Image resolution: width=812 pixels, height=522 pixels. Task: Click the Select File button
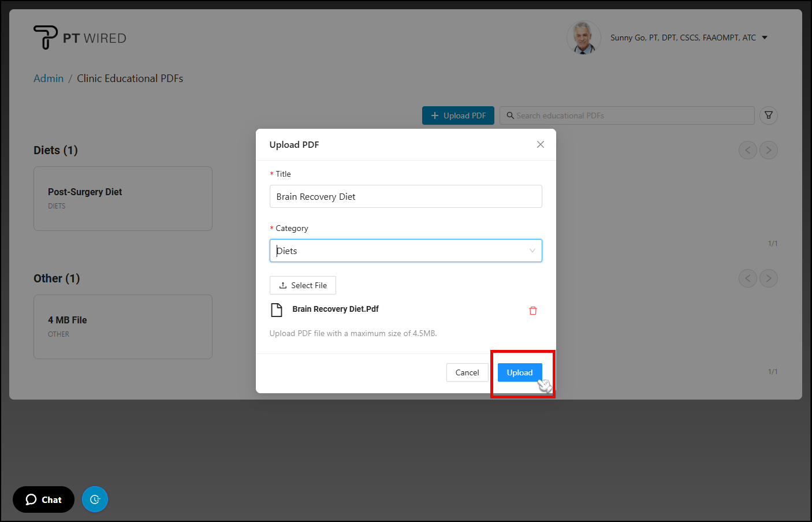click(x=303, y=285)
